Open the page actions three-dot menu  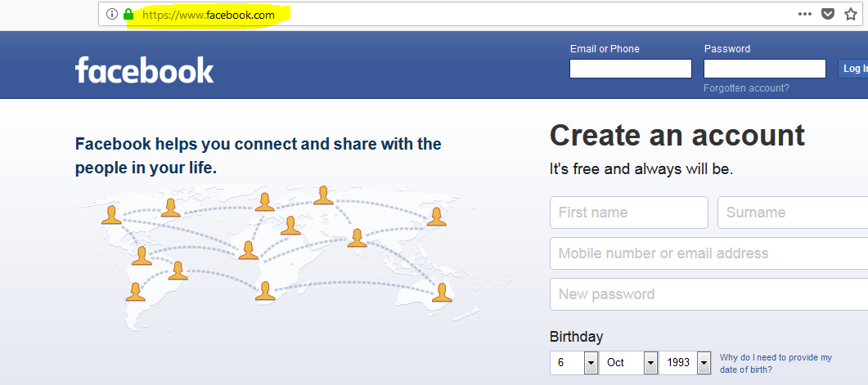[x=805, y=14]
